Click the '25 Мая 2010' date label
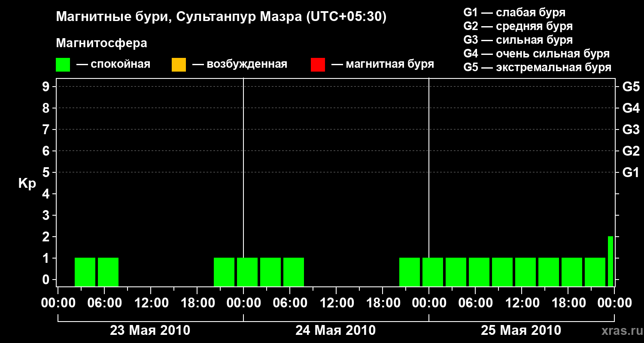 (x=521, y=330)
